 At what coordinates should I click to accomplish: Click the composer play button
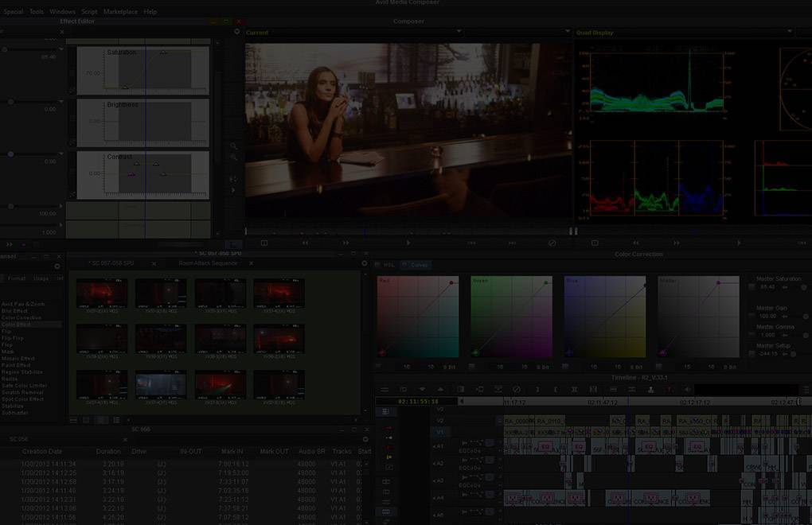(x=408, y=243)
